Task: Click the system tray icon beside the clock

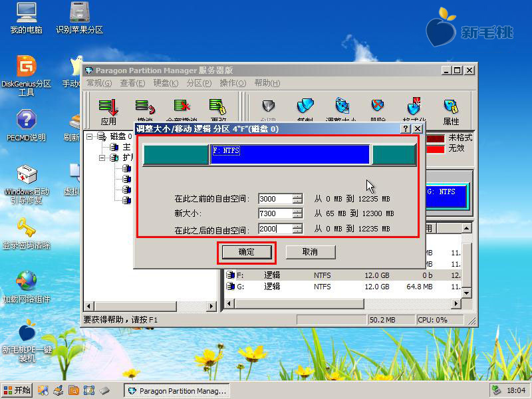Action: pos(497,390)
